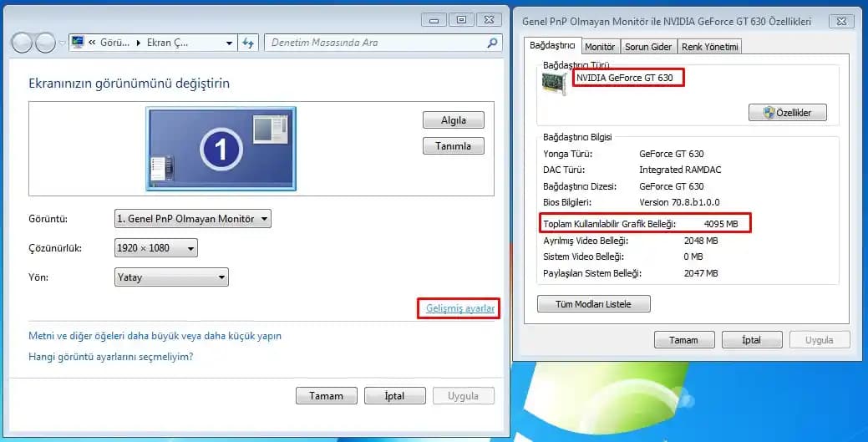Click the forward navigation arrow button
The image size is (868, 442).
44,43
